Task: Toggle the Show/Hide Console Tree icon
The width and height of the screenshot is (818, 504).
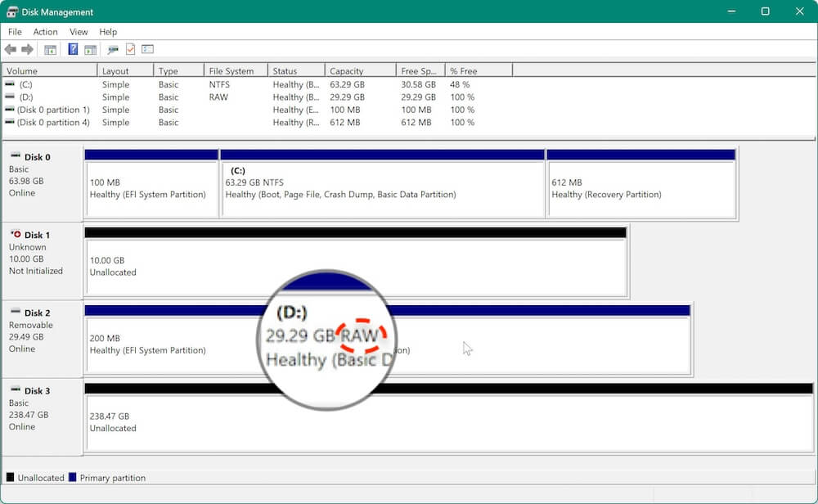Action: point(50,49)
